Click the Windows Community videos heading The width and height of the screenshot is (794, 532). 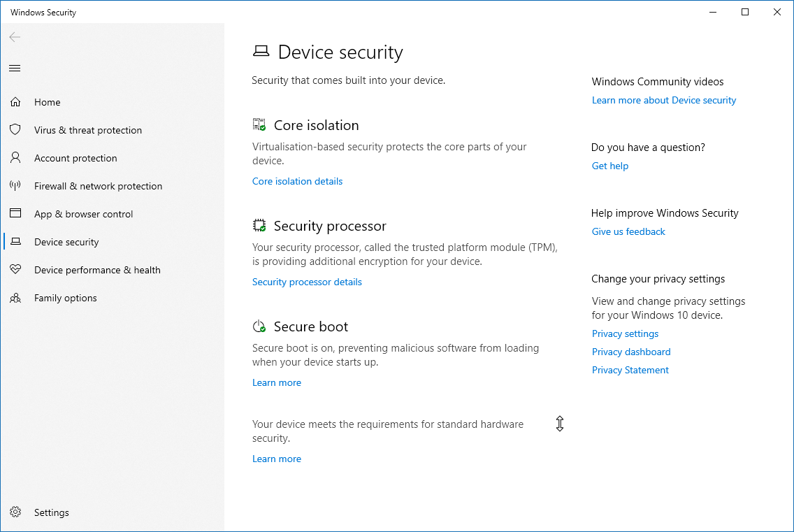pos(657,82)
